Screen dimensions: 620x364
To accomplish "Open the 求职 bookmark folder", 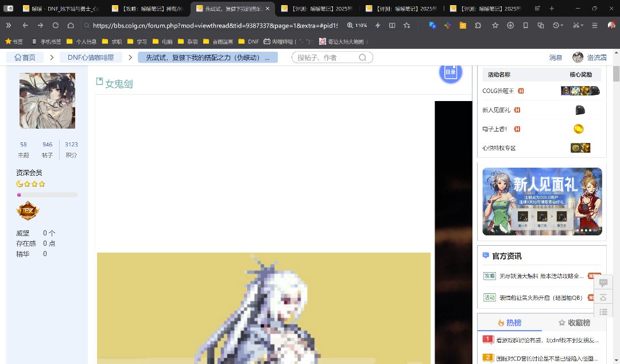I will pyautogui.click(x=113, y=41).
